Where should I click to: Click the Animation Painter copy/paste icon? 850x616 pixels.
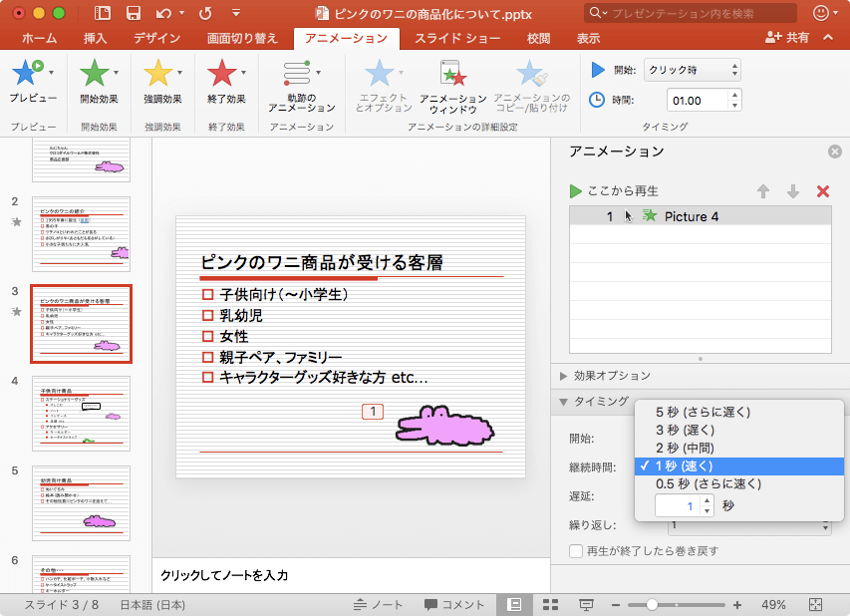(x=531, y=73)
